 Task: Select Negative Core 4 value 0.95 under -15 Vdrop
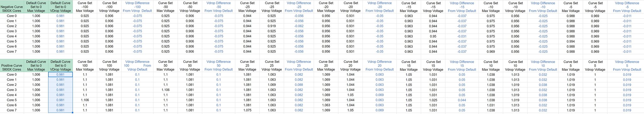pos(433,36)
